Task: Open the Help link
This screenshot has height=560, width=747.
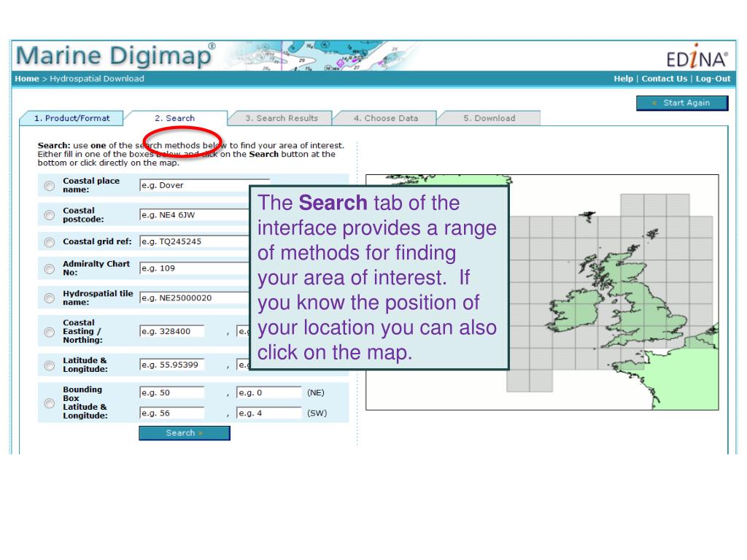Action: 623,79
